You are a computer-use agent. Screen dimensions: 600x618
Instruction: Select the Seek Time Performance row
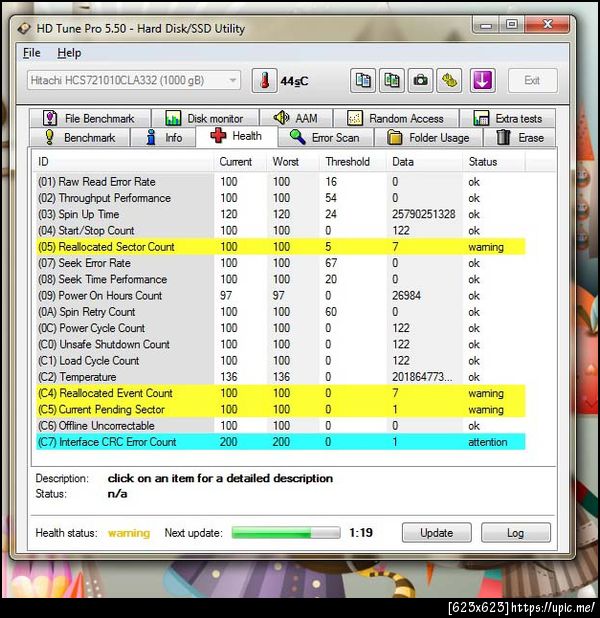click(x=281, y=279)
